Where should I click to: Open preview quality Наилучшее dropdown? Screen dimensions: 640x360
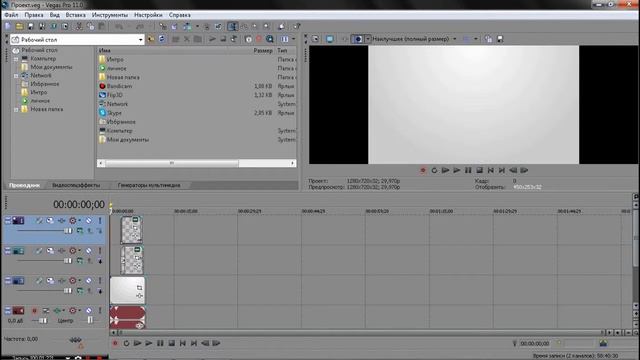coord(455,39)
